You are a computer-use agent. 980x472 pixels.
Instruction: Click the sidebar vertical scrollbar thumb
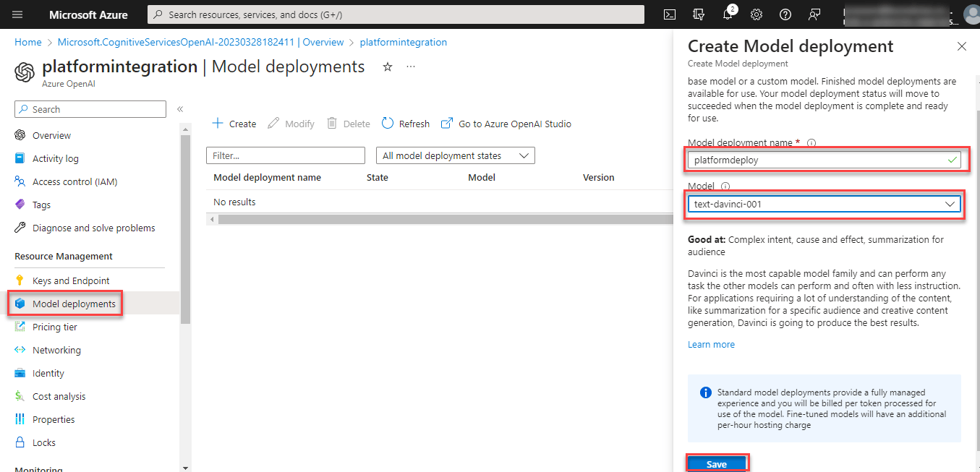[185, 228]
